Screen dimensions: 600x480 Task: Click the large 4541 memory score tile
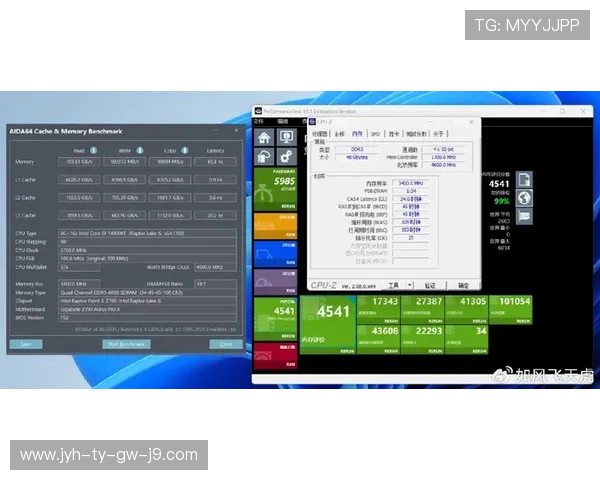(332, 313)
